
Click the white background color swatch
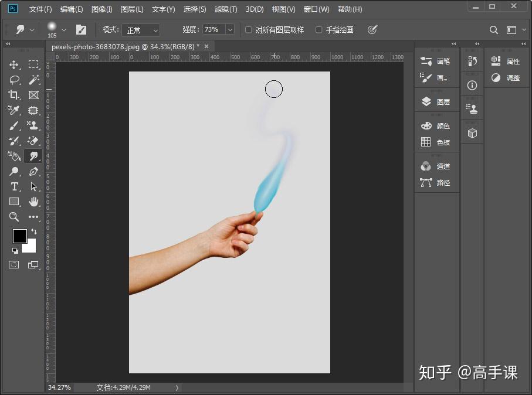tap(31, 247)
